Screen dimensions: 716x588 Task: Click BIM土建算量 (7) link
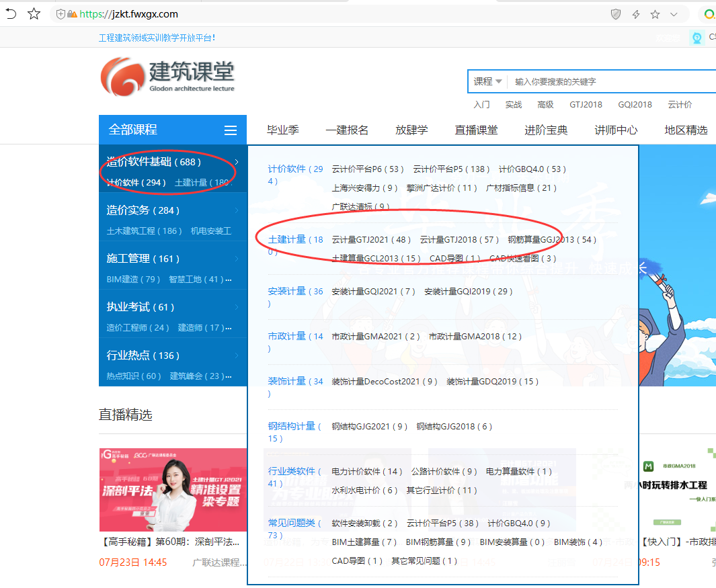pos(364,542)
